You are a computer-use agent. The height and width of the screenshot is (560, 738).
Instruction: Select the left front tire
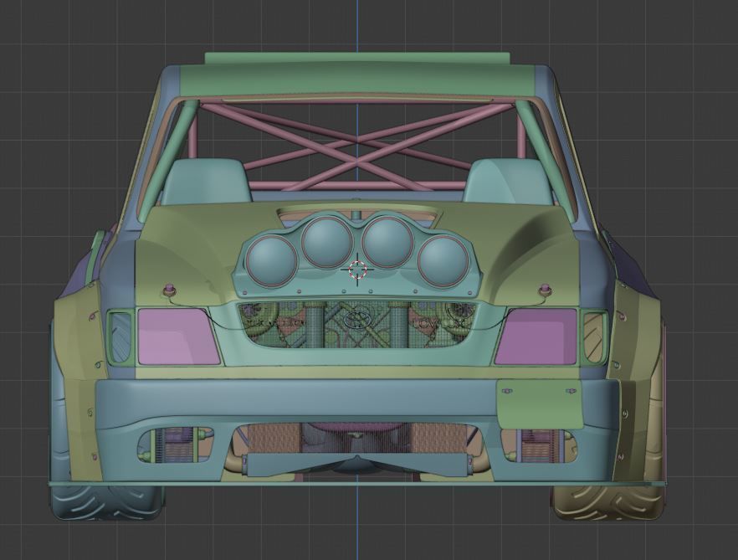click(106, 504)
